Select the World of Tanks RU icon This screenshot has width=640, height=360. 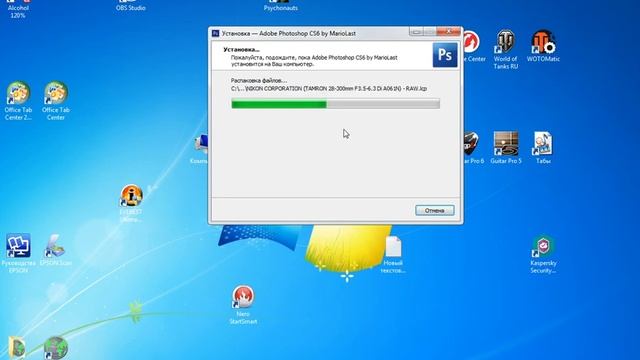[x=505, y=49]
